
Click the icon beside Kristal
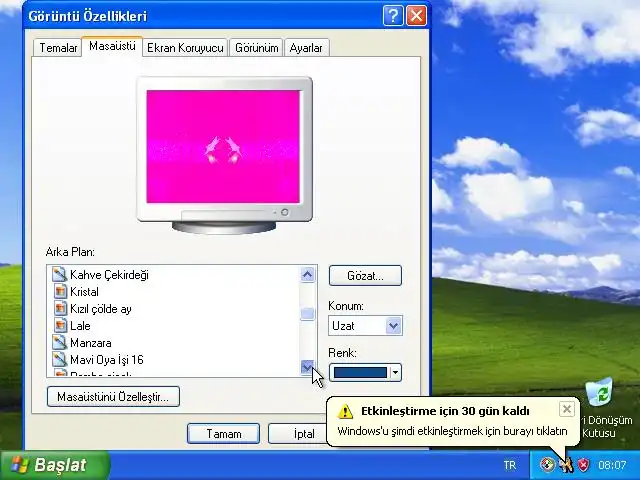[60, 291]
